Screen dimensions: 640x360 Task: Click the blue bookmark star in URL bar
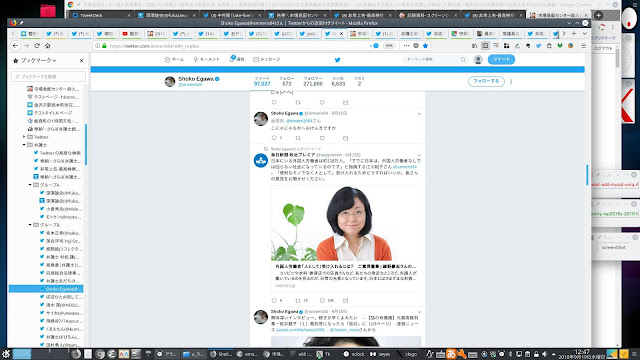click(425, 46)
